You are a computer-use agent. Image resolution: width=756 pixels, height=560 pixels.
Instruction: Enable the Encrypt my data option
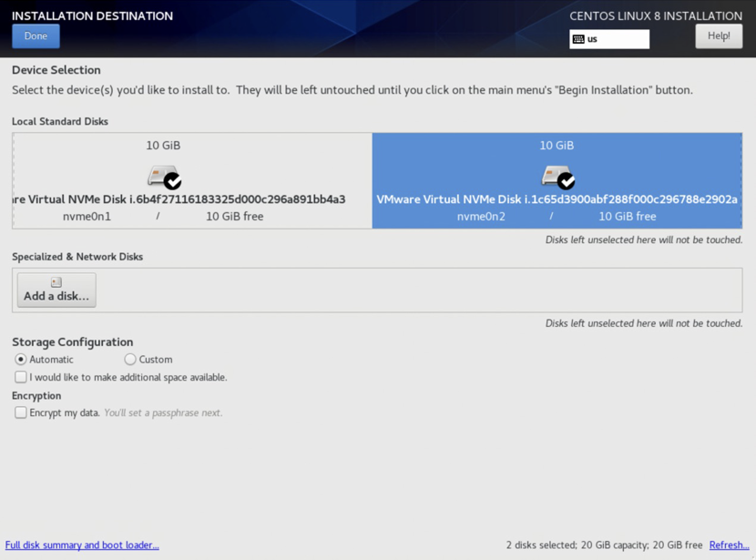(20, 412)
